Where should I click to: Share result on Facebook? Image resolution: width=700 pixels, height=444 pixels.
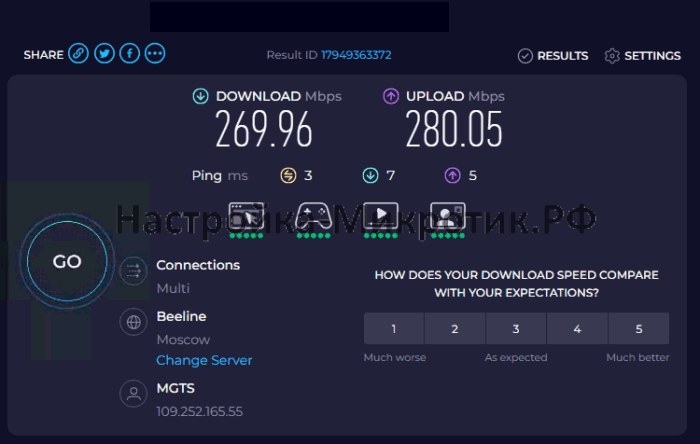(129, 54)
